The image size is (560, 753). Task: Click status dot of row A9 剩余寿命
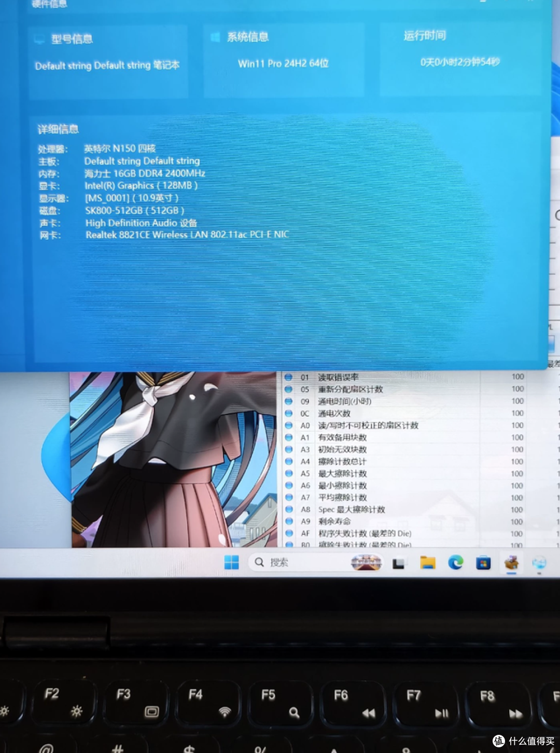tap(289, 521)
